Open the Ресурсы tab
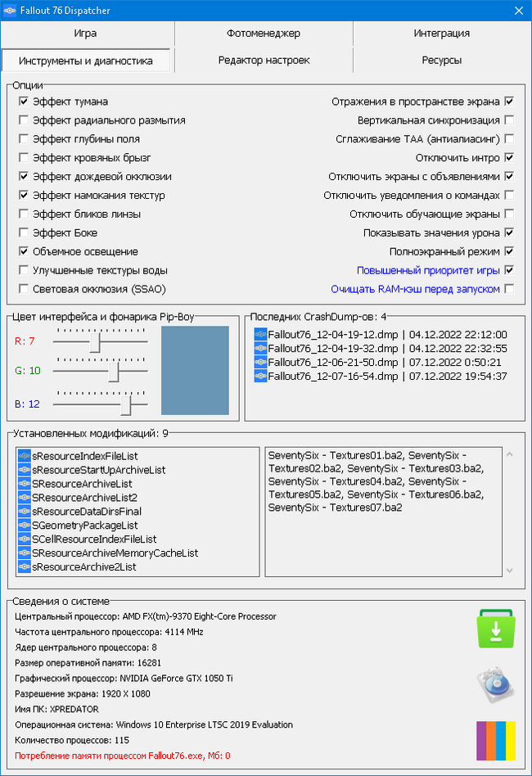 click(x=441, y=60)
